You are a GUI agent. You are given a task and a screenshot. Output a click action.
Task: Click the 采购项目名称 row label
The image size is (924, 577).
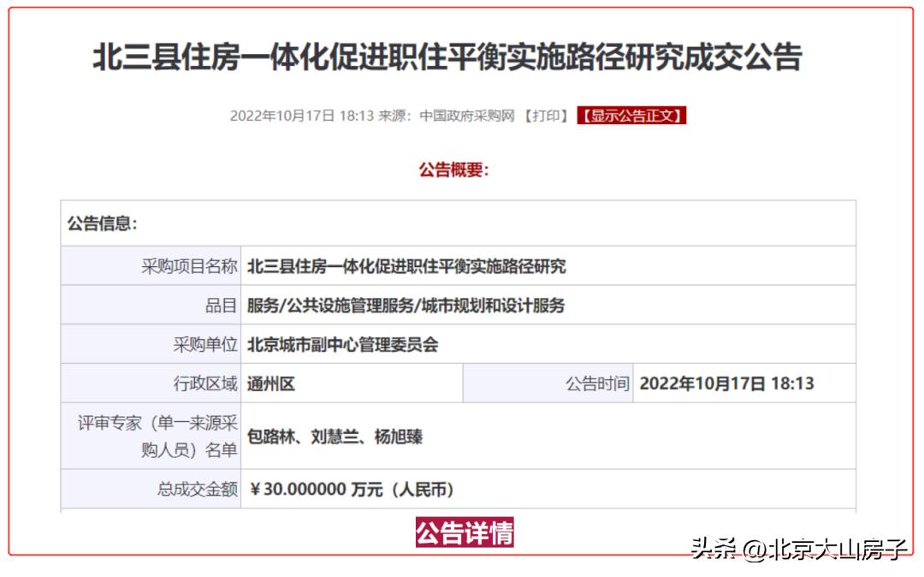point(187,265)
